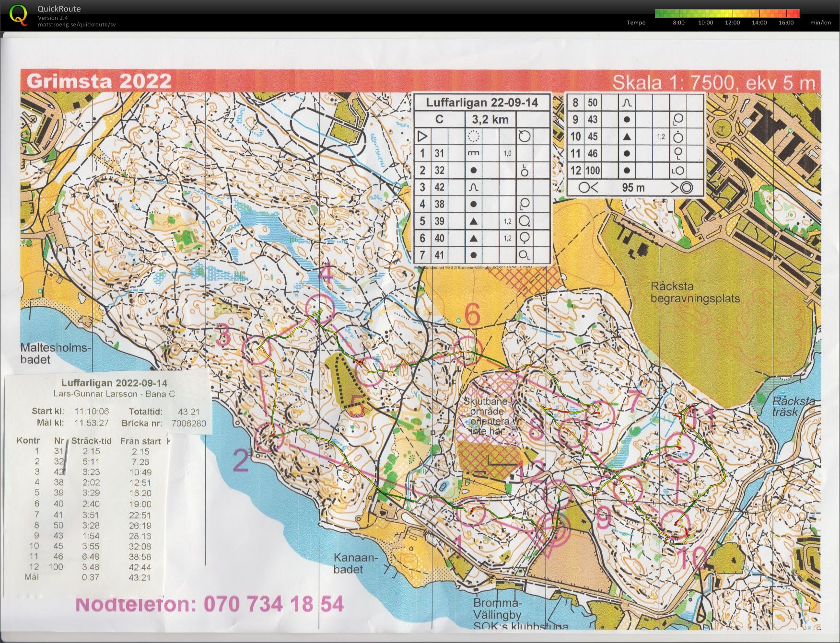Click split time 5:11 for control 2
The width and height of the screenshot is (840, 643).
point(91,461)
